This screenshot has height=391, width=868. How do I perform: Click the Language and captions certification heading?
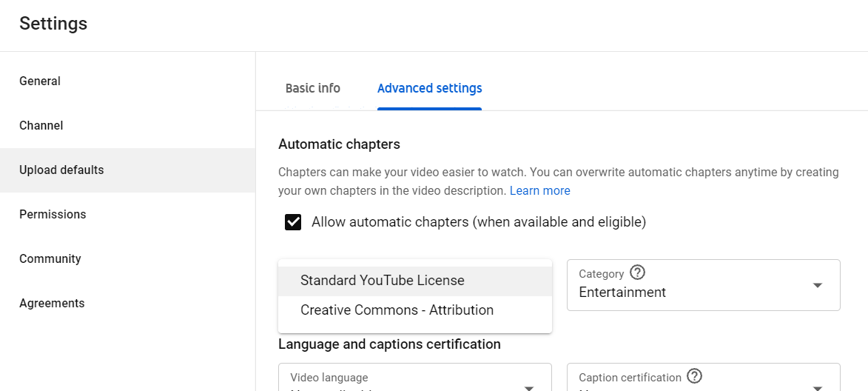[389, 344]
